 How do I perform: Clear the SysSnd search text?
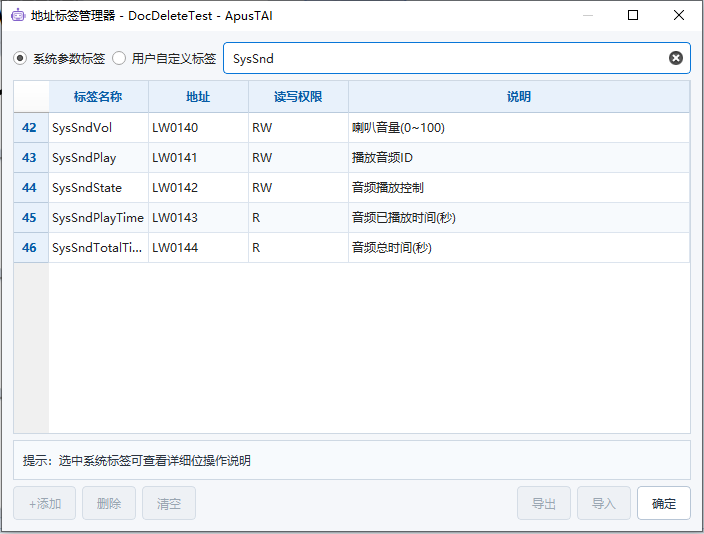[676, 58]
